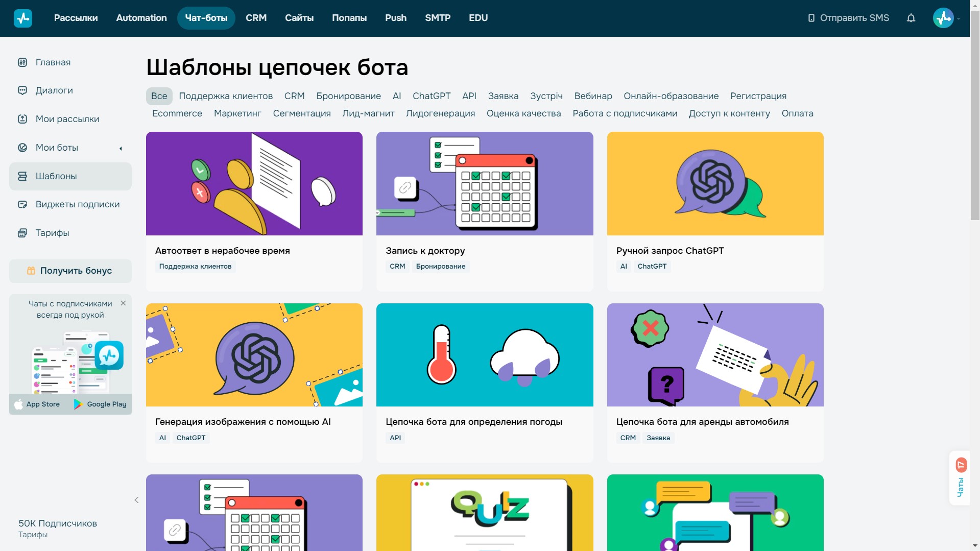Click the Бронирование tag on Запись к доктору
Viewport: 980px width, 551px height.
(x=441, y=267)
